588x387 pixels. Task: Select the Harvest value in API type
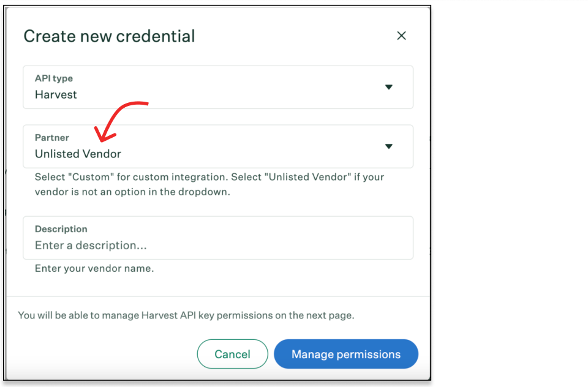coord(56,94)
